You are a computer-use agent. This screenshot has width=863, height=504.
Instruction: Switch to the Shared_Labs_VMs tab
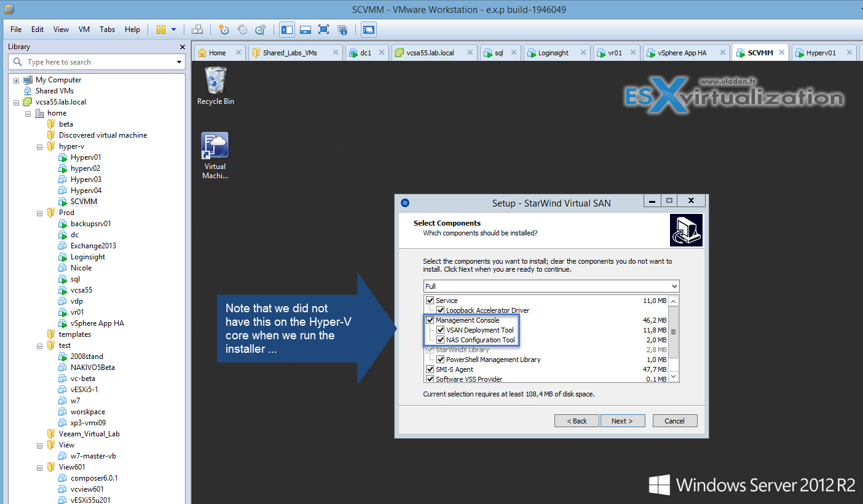coord(296,53)
